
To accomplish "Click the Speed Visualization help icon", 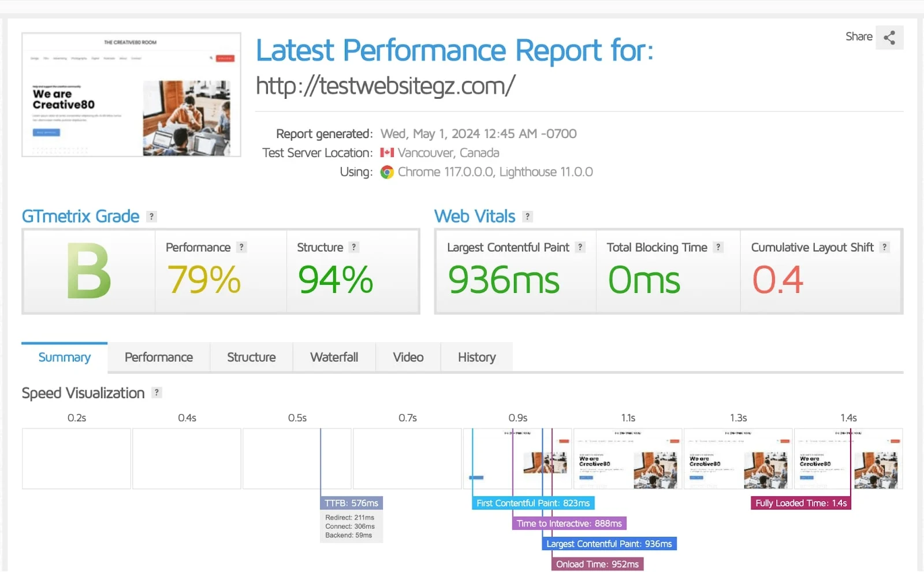I will [156, 392].
